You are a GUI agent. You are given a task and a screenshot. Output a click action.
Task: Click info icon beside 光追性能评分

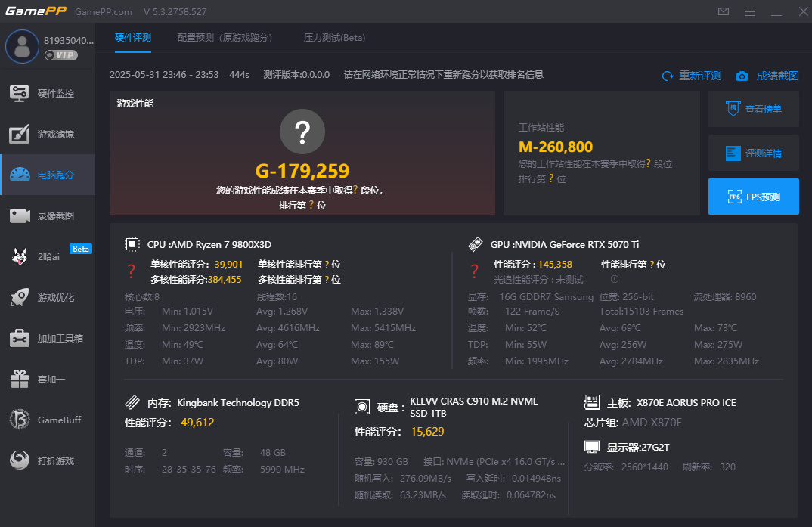point(615,279)
